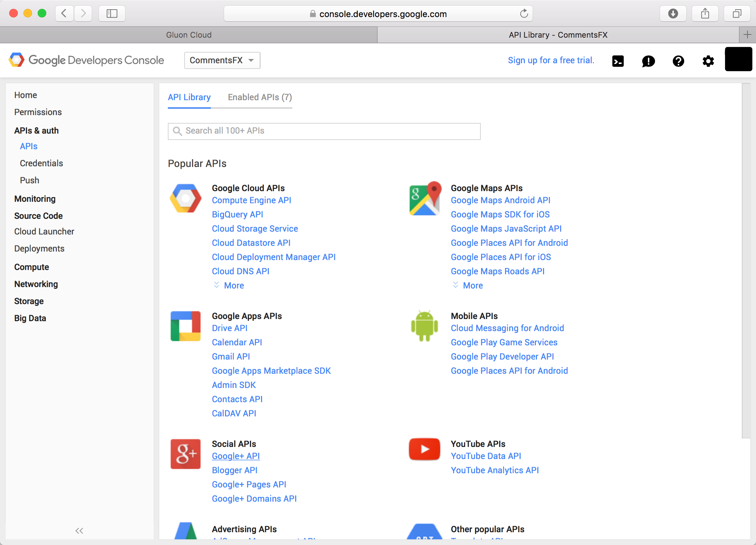Screen dimensions: 756x545
Task: Open the Gmail API link
Action: click(231, 356)
